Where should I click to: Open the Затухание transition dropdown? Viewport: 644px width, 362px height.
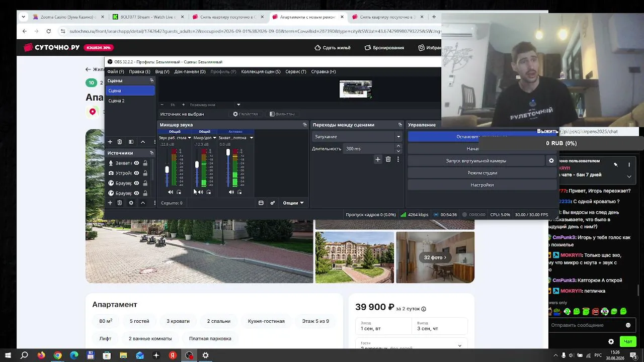point(357,137)
